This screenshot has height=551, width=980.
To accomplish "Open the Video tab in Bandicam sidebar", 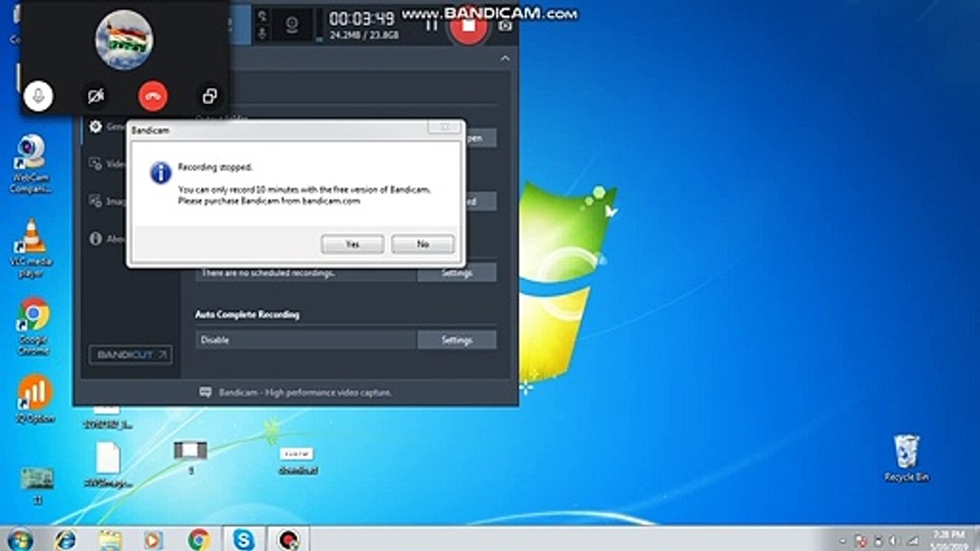I will [106, 163].
